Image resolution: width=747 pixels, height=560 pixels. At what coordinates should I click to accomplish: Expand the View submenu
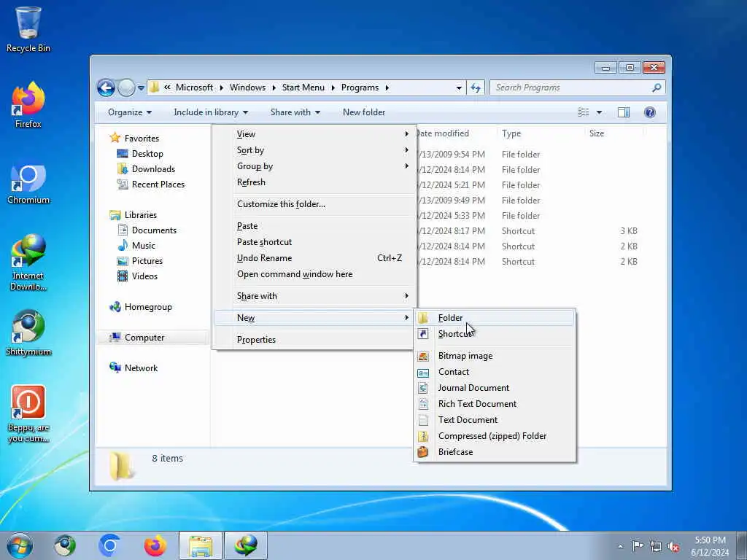[x=314, y=134]
